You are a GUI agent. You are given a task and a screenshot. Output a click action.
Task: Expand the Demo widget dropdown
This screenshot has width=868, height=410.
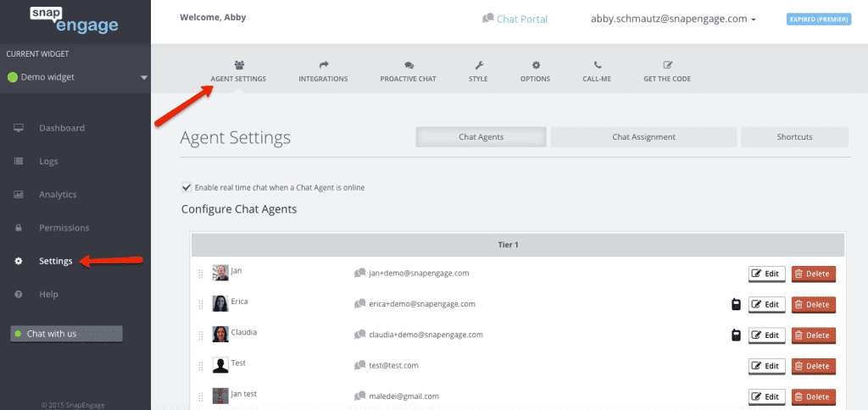pyautogui.click(x=143, y=77)
